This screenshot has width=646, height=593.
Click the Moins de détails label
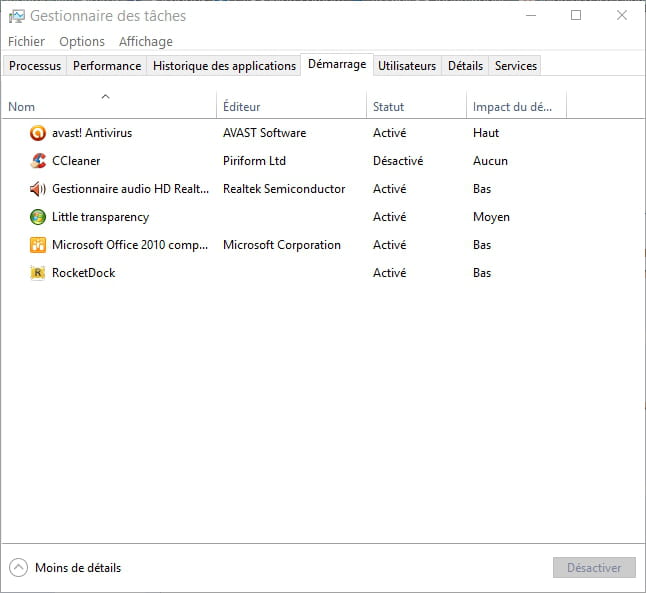coord(78,568)
